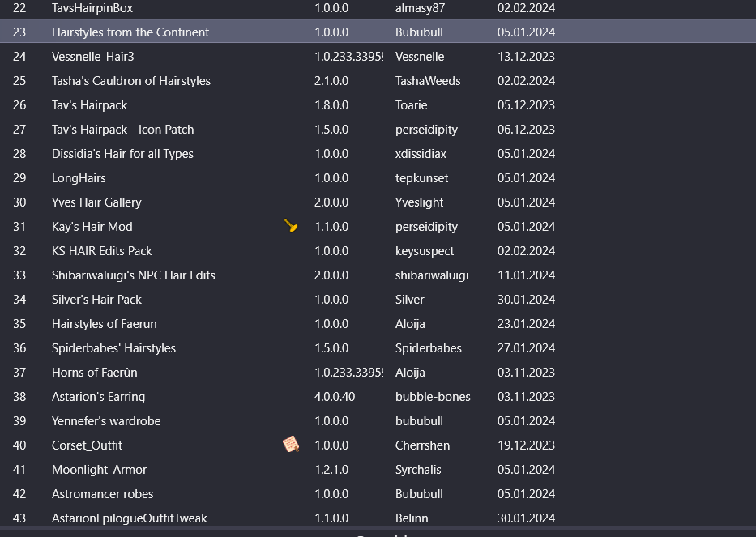Screen dimensions: 756x537
Task: Click date 27.01.2024 in Spiderbabes row
Action: tap(526, 348)
